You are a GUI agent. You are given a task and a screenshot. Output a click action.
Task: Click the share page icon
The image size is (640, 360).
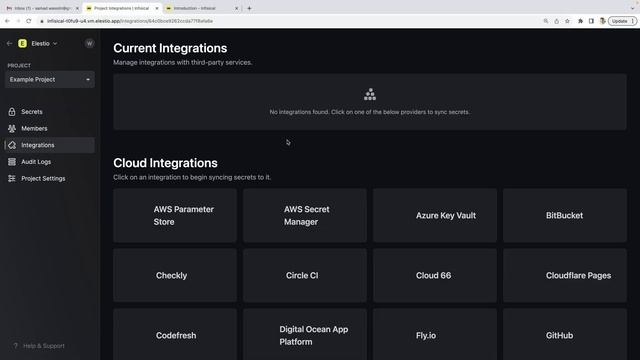click(556, 21)
